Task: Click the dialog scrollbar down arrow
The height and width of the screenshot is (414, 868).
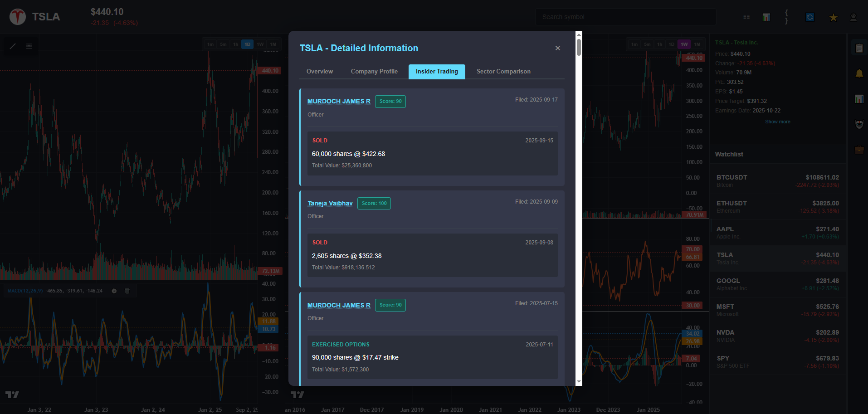Action: point(579,382)
